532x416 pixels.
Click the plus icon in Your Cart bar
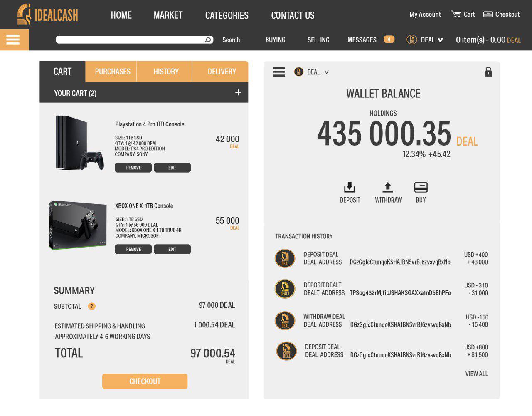point(238,92)
